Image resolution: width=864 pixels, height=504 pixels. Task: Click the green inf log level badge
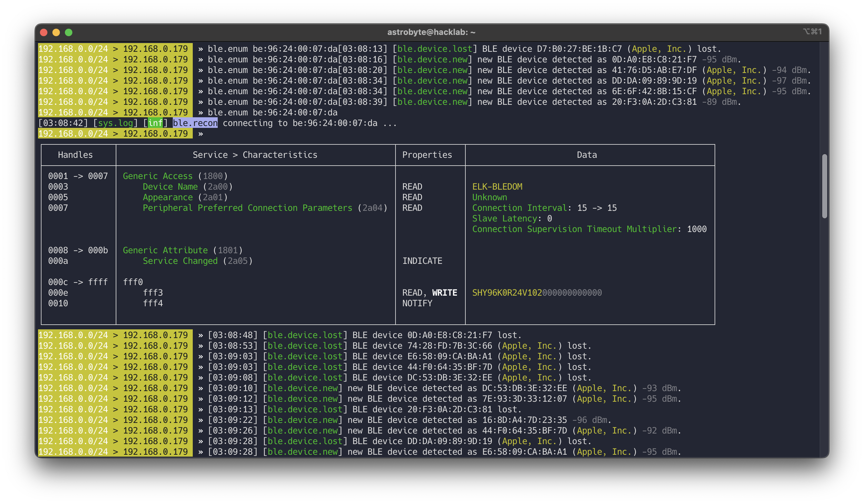tap(155, 123)
